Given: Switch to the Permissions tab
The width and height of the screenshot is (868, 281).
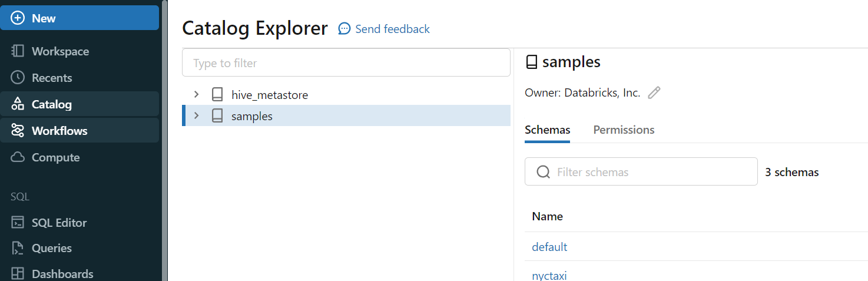Looking at the screenshot, I should (x=624, y=130).
